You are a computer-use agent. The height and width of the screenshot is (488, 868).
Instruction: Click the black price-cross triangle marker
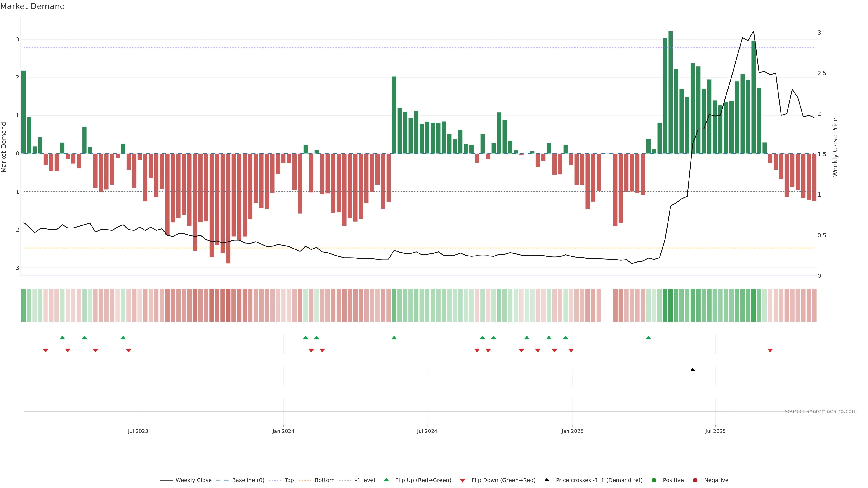tap(692, 370)
